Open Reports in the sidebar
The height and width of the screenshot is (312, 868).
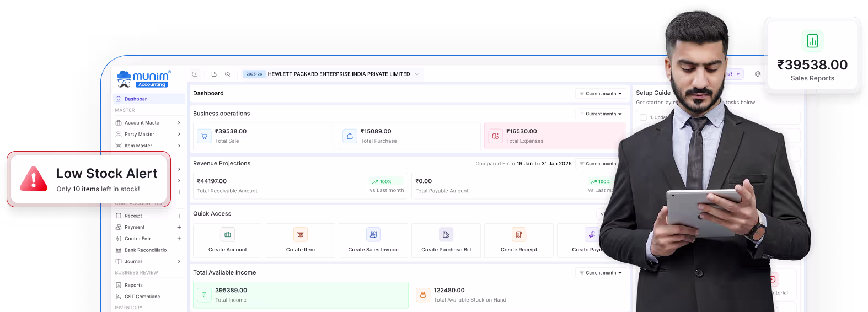[133, 285]
